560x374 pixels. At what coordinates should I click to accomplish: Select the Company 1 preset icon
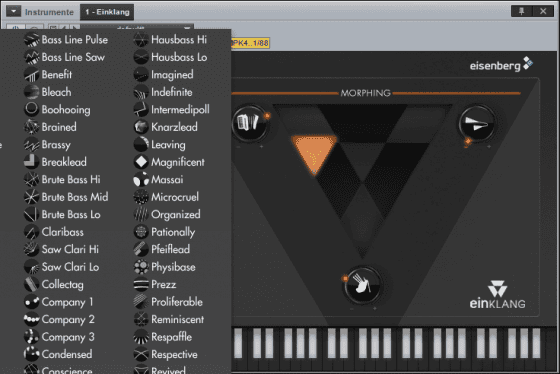[31, 302]
